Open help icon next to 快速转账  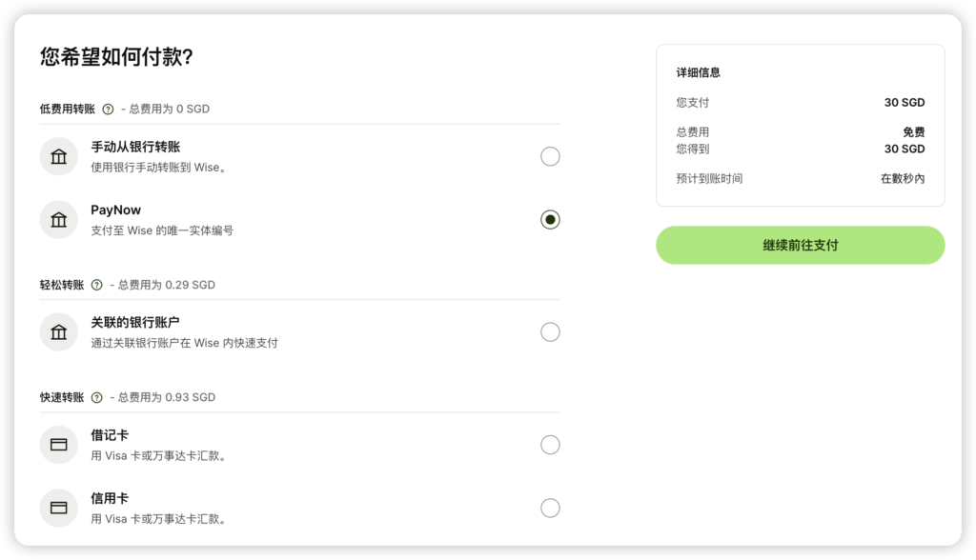(96, 397)
